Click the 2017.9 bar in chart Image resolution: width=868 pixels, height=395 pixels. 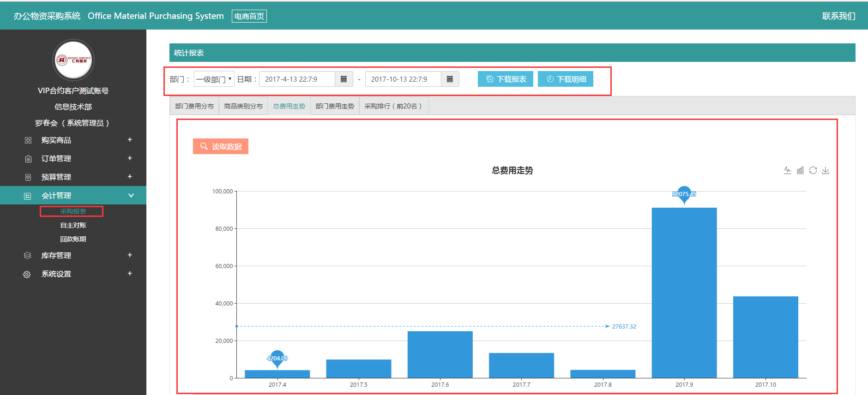tap(684, 293)
